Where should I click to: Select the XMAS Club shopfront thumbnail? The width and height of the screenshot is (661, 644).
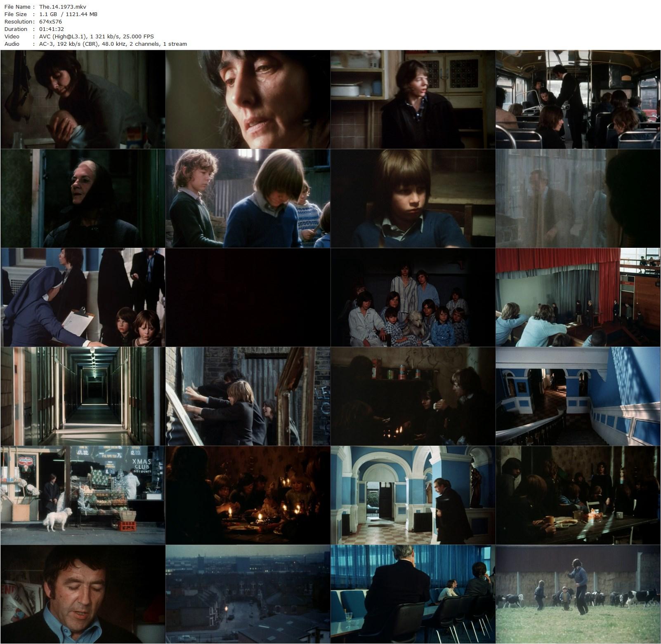tap(83, 495)
